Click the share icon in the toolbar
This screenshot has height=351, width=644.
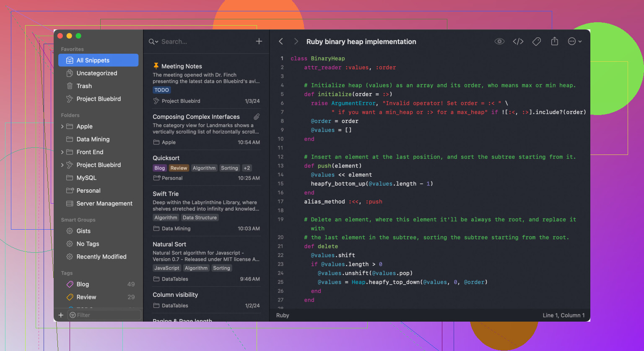tap(554, 41)
